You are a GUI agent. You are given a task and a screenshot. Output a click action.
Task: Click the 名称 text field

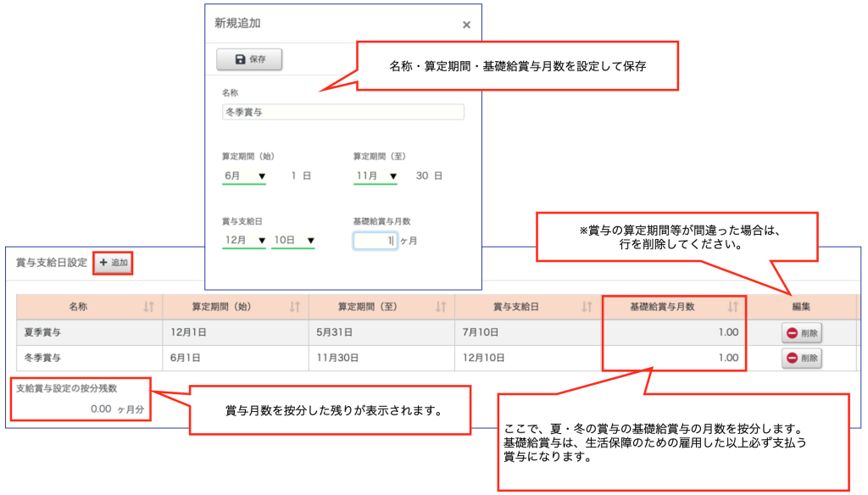point(342,112)
